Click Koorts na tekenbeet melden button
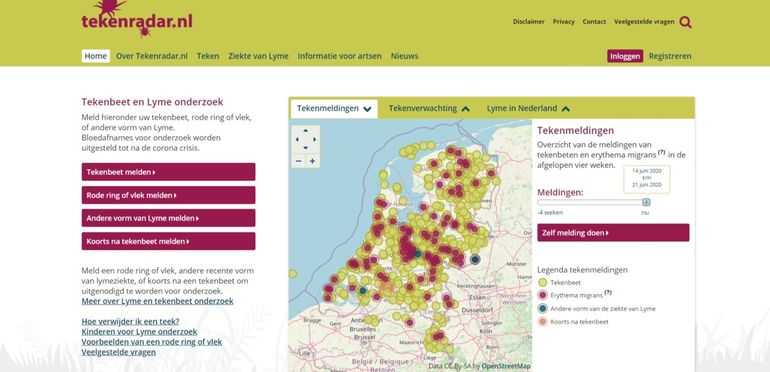Screen dimensions: 770x372 click(168, 241)
